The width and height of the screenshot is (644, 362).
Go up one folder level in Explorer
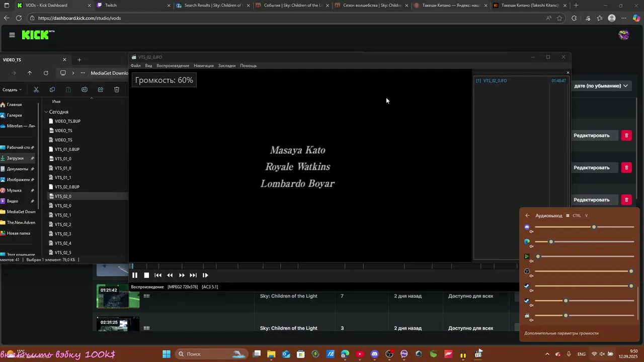(30, 73)
